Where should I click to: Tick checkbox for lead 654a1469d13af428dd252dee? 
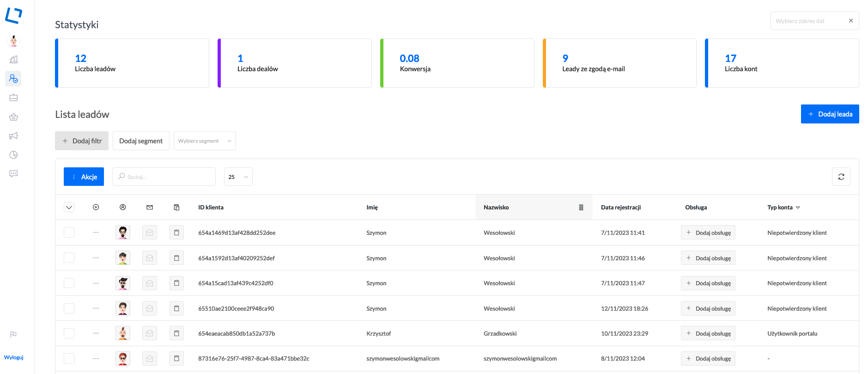[69, 233]
